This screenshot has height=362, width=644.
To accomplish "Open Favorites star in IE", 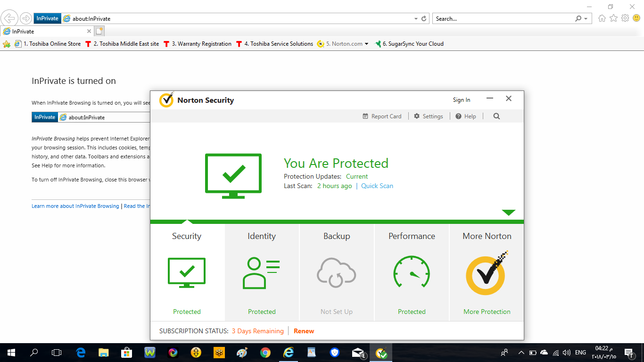I will coord(613,18).
